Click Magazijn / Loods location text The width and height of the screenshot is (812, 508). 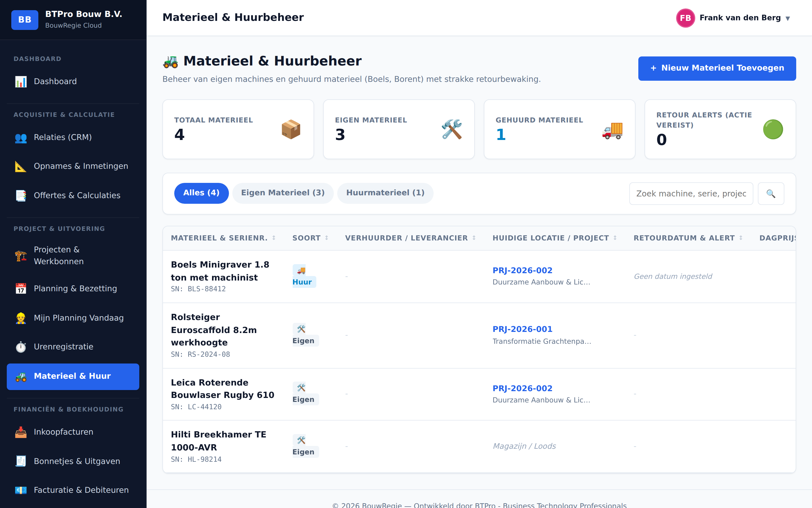(x=524, y=446)
